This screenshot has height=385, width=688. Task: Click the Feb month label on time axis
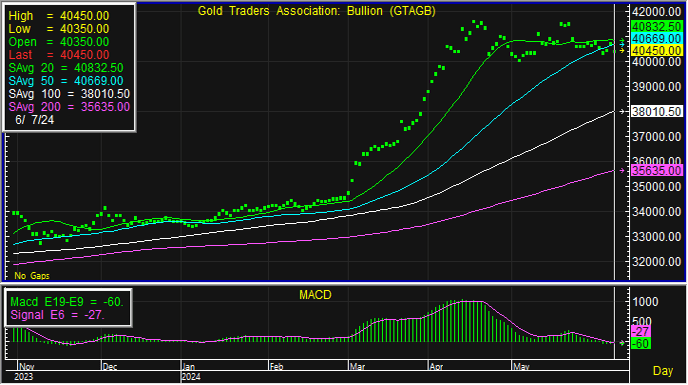coord(276,367)
